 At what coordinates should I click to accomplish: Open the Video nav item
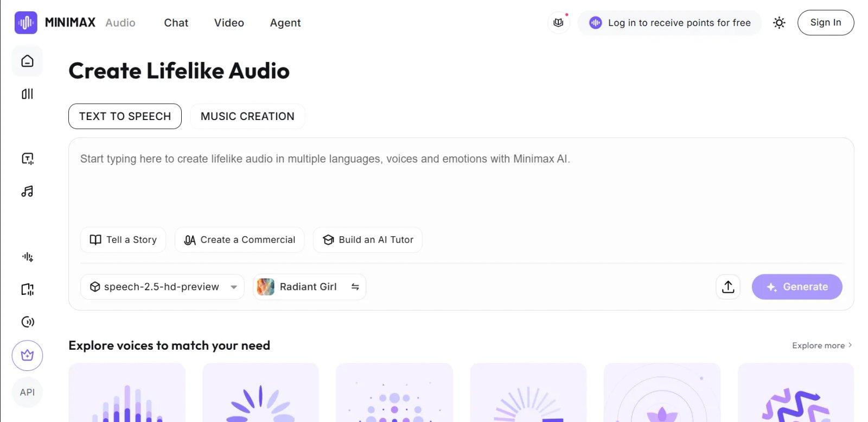coord(229,23)
